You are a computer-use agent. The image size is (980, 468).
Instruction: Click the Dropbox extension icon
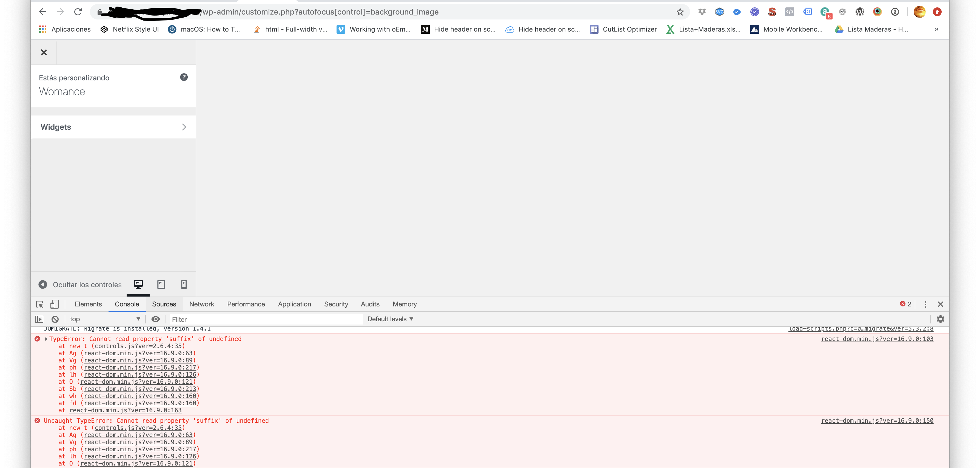[702, 12]
